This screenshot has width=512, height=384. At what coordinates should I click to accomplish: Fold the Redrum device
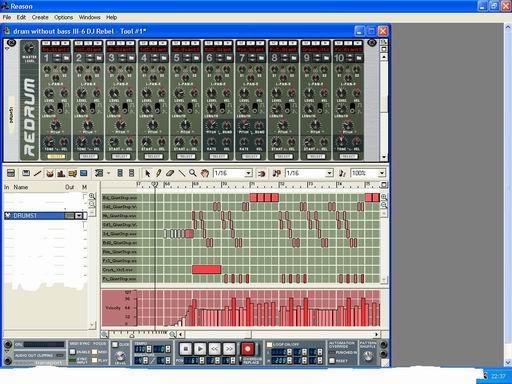tap(7, 49)
